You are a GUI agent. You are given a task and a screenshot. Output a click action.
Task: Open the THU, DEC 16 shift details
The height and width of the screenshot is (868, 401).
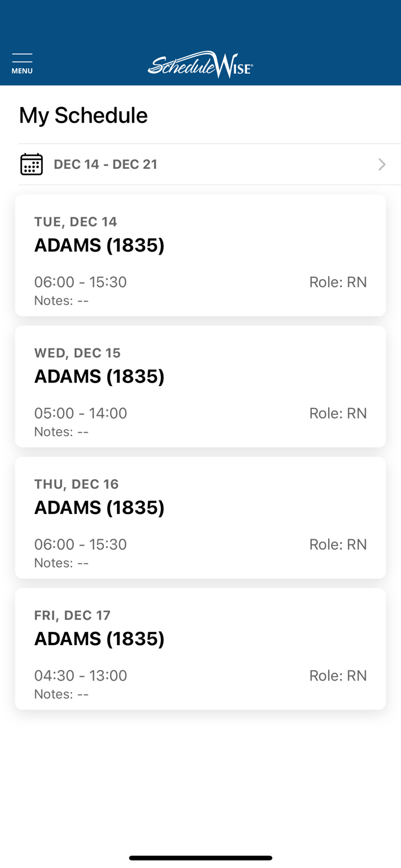200,518
